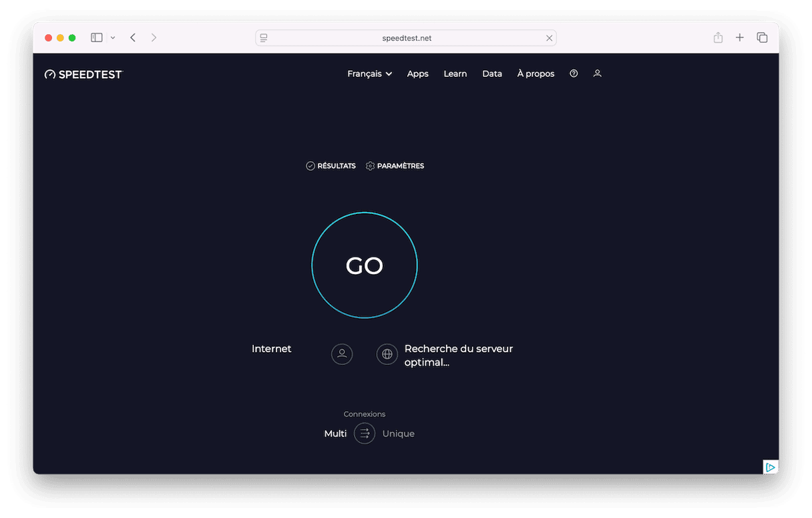Open the Speedtest logo home link

pos(83,74)
